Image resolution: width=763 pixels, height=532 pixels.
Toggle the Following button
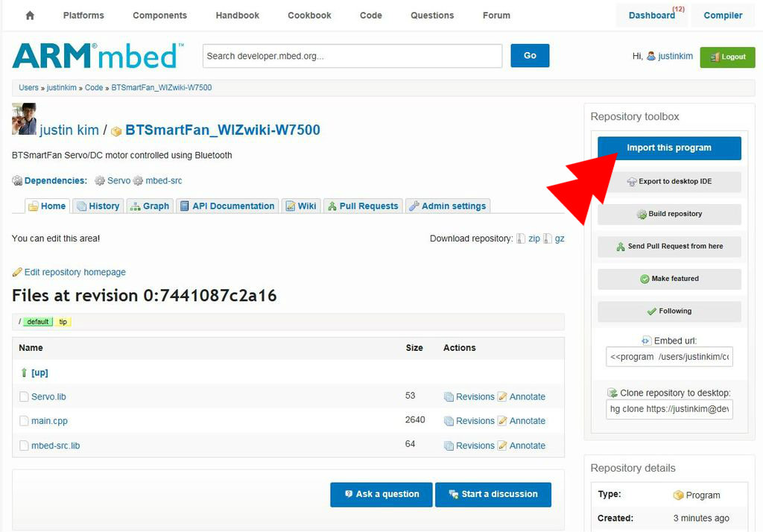click(669, 311)
